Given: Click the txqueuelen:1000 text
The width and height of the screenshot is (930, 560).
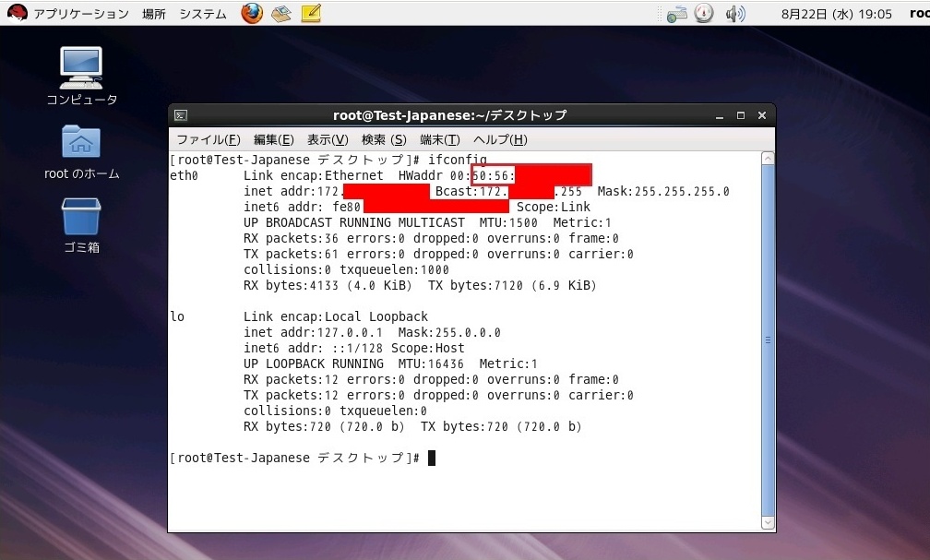Looking at the screenshot, I should (x=395, y=270).
